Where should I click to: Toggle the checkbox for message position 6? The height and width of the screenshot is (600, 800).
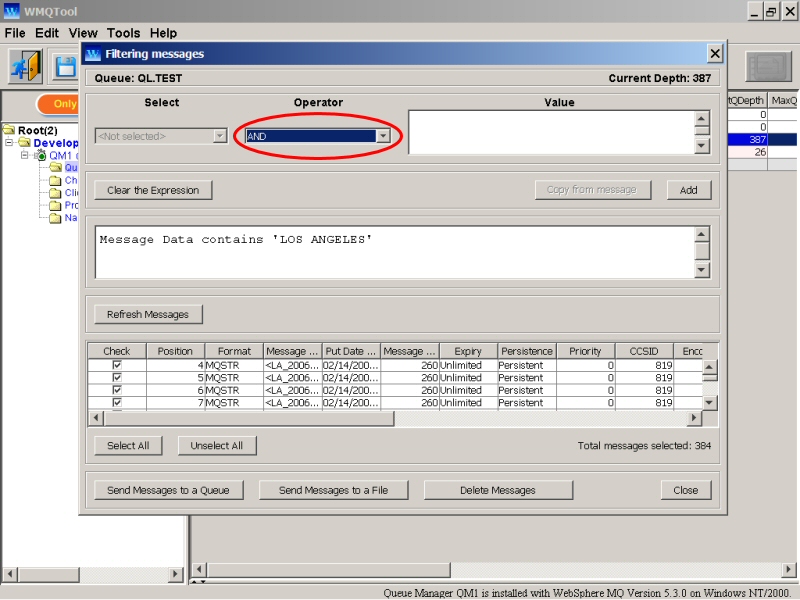point(117,390)
